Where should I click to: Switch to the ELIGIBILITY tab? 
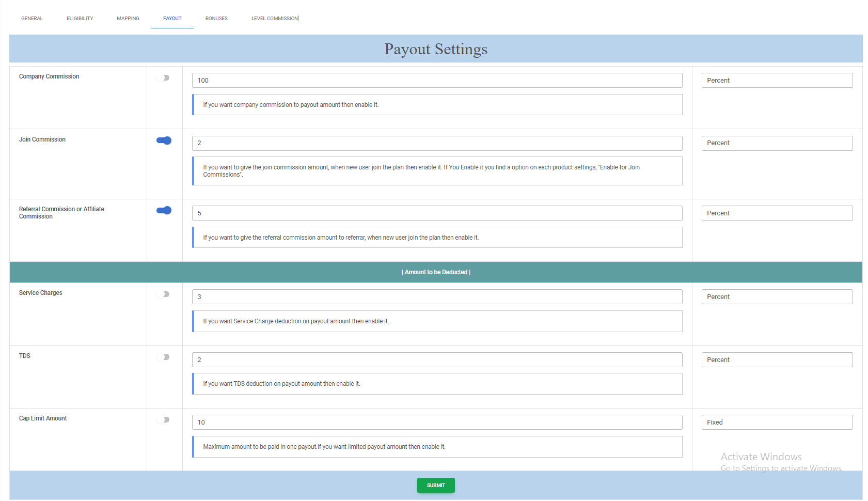[80, 18]
